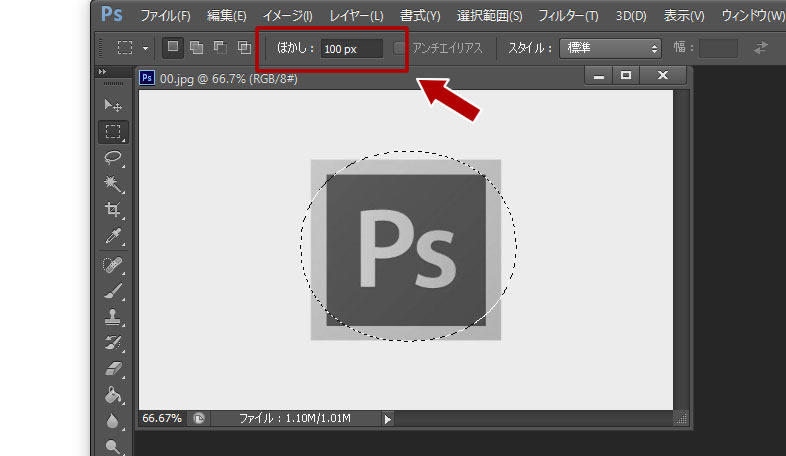This screenshot has height=456, width=786.
Task: Click the document vertical scrollbar
Action: pyautogui.click(x=681, y=250)
